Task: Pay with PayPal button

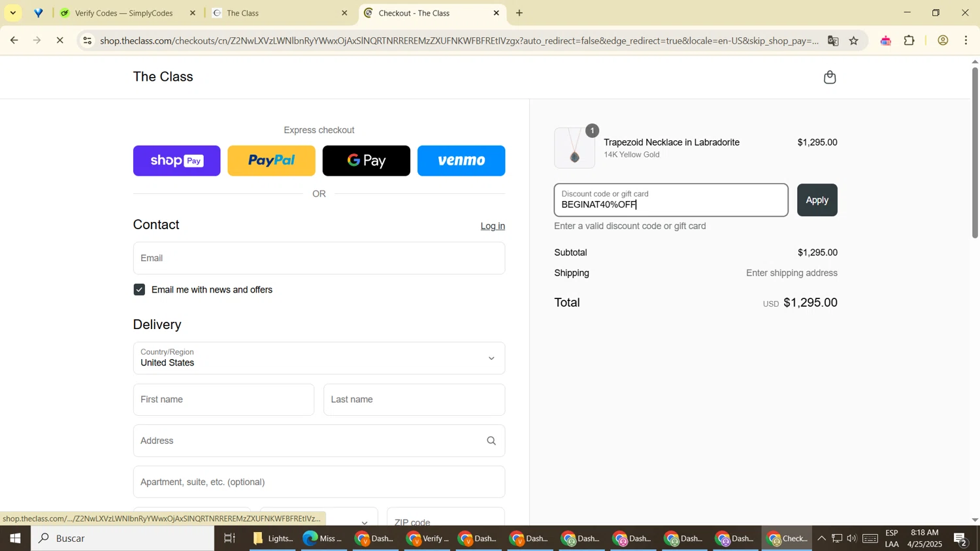Action: point(271,161)
